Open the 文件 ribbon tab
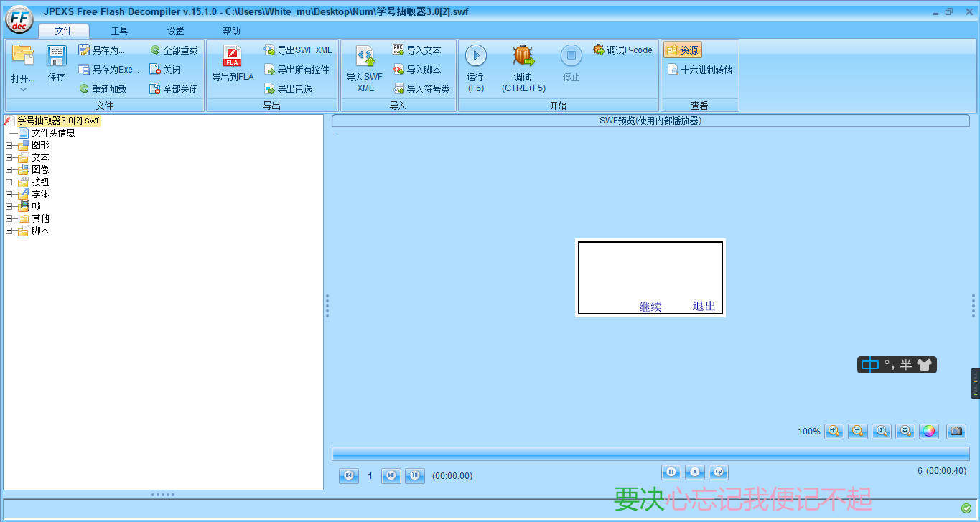 (64, 31)
